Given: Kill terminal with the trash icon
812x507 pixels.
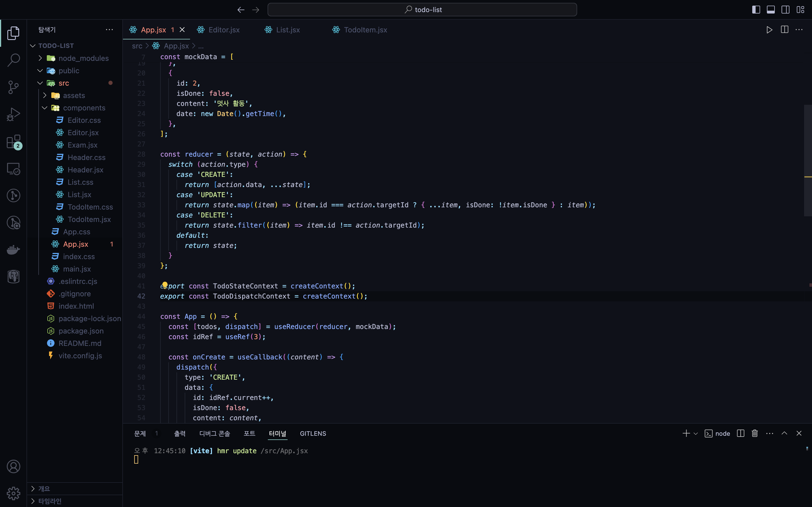Looking at the screenshot, I should tap(754, 433).
